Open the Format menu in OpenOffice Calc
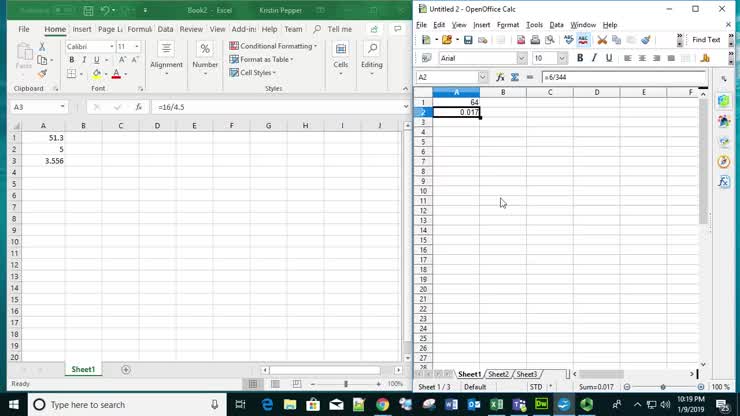 (x=508, y=25)
